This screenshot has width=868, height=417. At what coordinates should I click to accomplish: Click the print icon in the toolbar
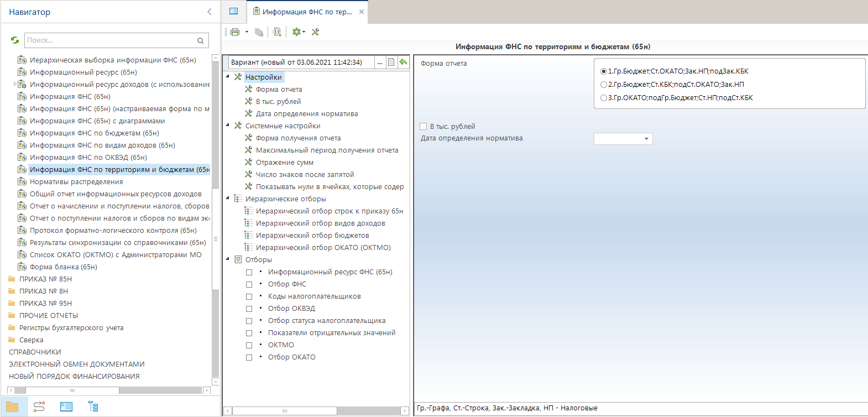[235, 32]
